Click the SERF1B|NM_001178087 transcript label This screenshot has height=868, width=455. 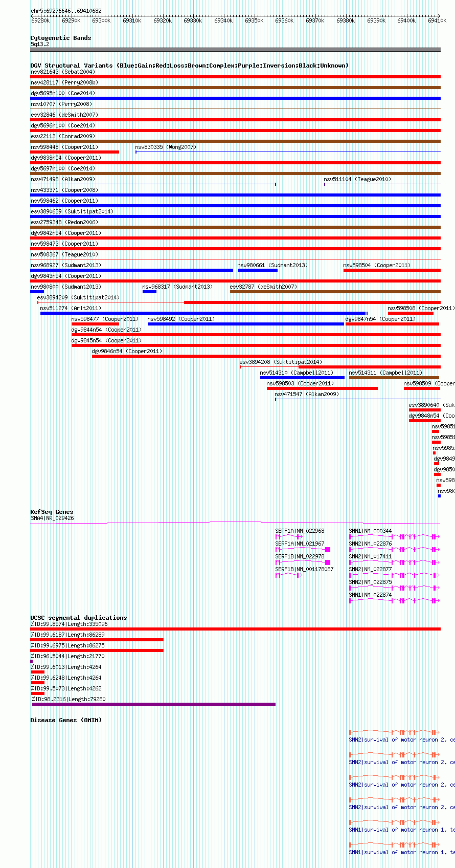304,569
